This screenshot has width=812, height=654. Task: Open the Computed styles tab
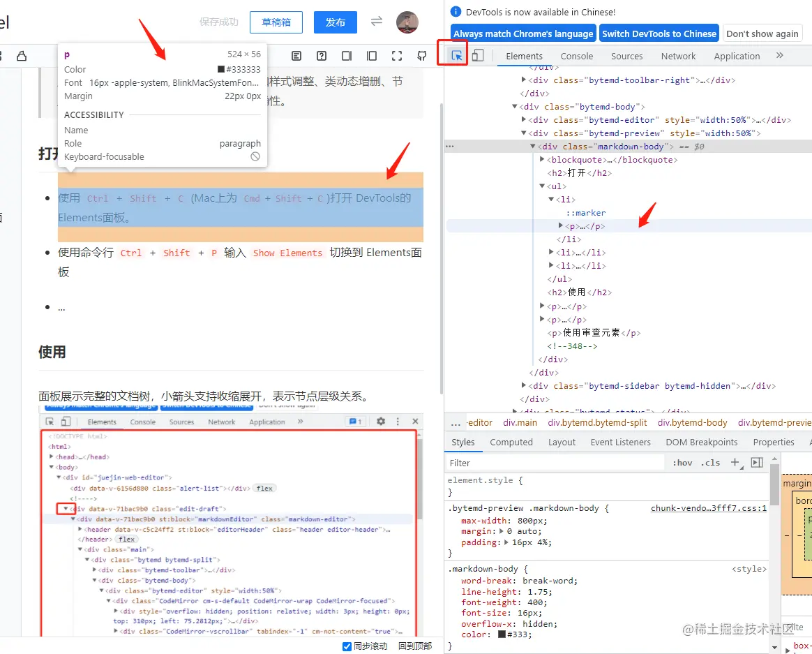(511, 442)
